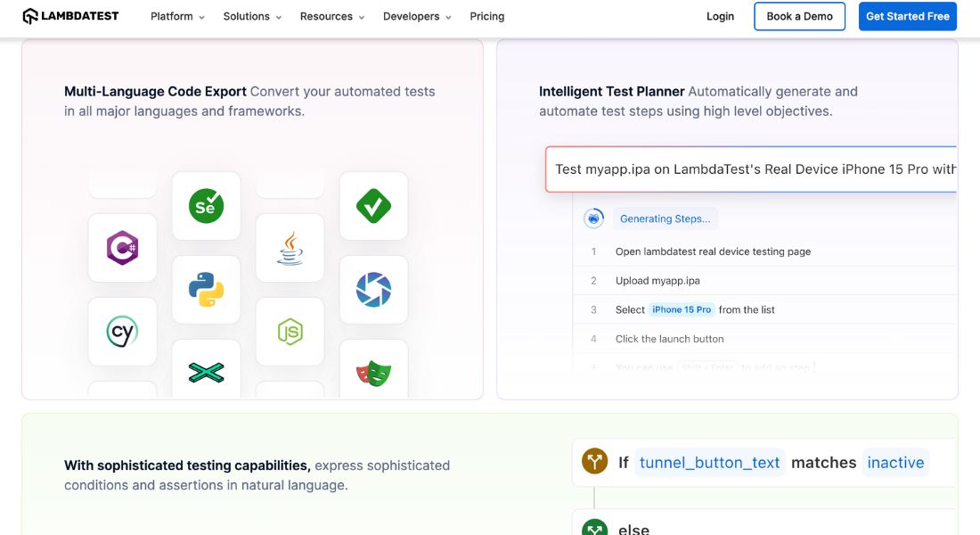Image resolution: width=980 pixels, height=535 pixels.
Task: Select the 'Click the launch button' step
Action: coord(669,339)
